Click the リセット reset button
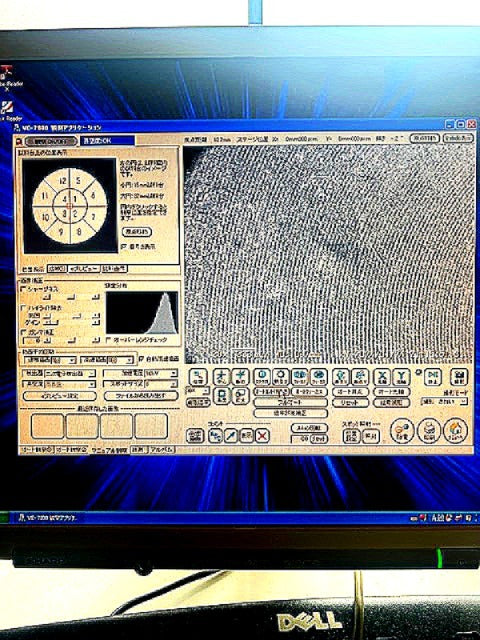 click(350, 402)
